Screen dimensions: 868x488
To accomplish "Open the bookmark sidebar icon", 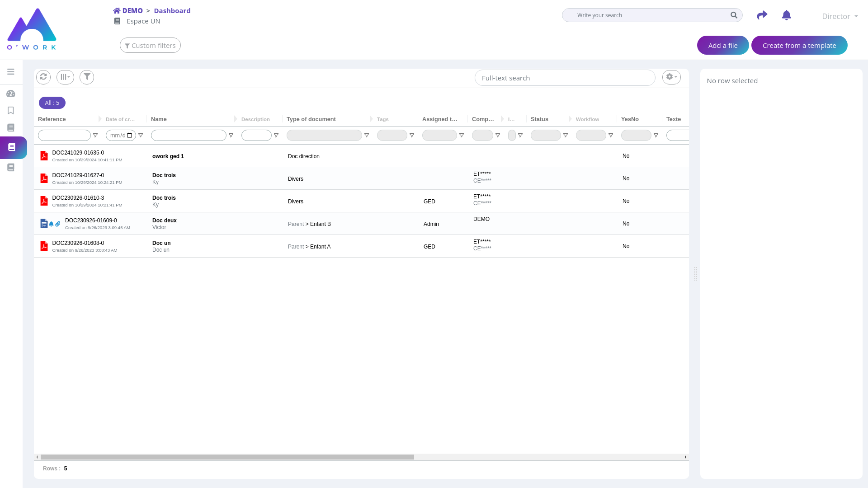I will [x=11, y=111].
